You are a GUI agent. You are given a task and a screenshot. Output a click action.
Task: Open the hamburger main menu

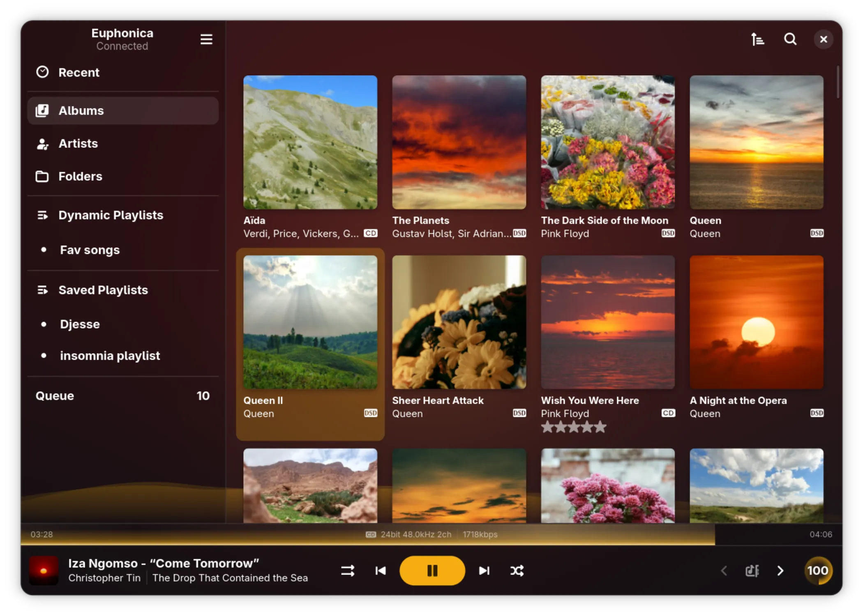point(206,39)
